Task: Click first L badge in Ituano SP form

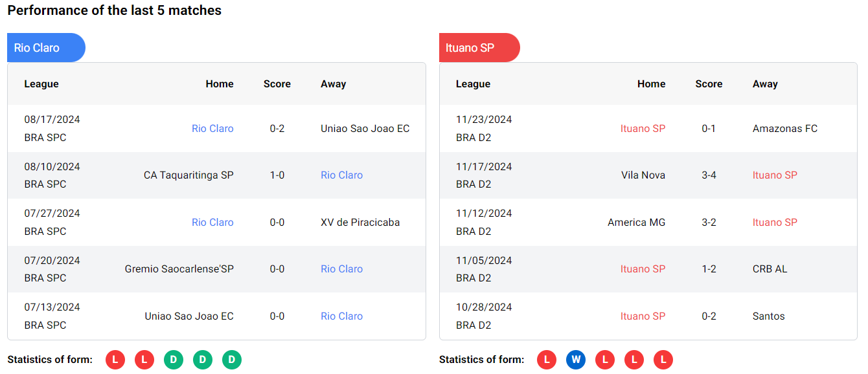Action: [547, 360]
